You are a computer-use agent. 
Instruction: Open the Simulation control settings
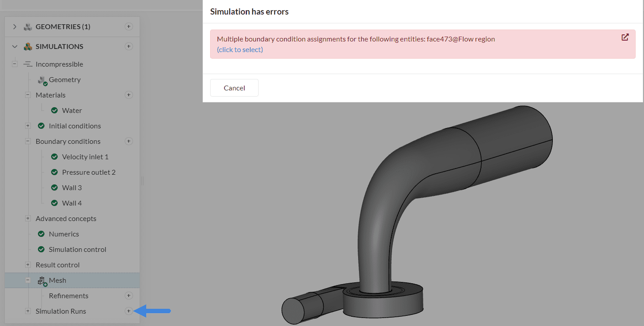[x=78, y=249]
